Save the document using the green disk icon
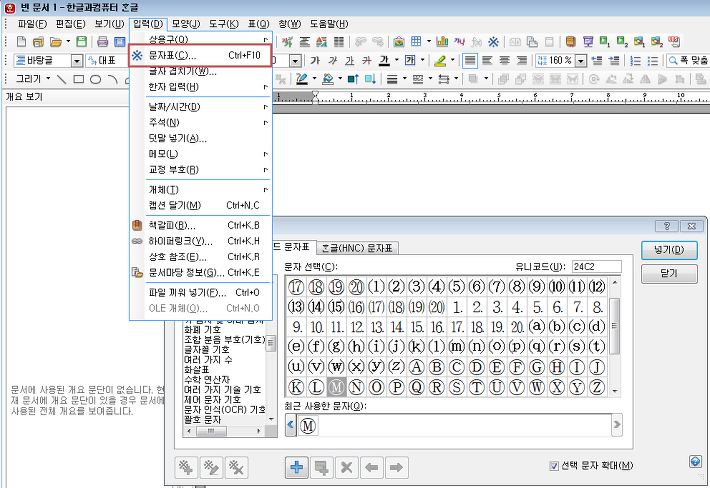The height and width of the screenshot is (488, 710). (x=82, y=42)
